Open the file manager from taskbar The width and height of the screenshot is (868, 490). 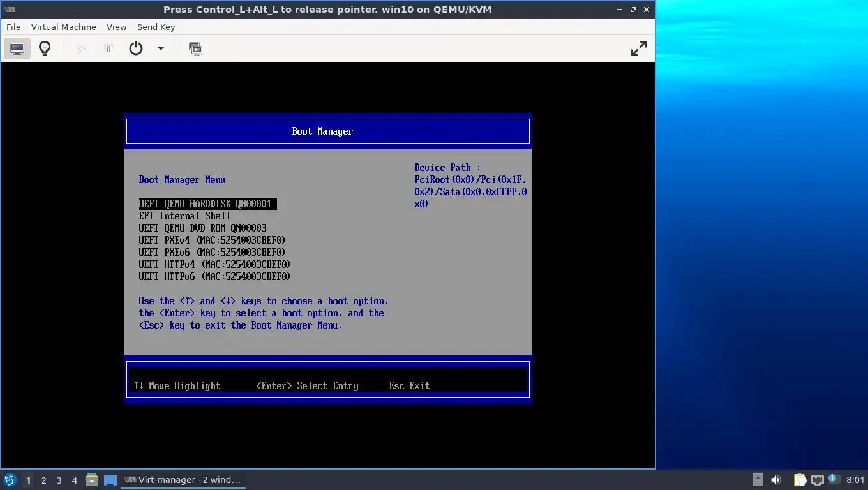[92, 480]
